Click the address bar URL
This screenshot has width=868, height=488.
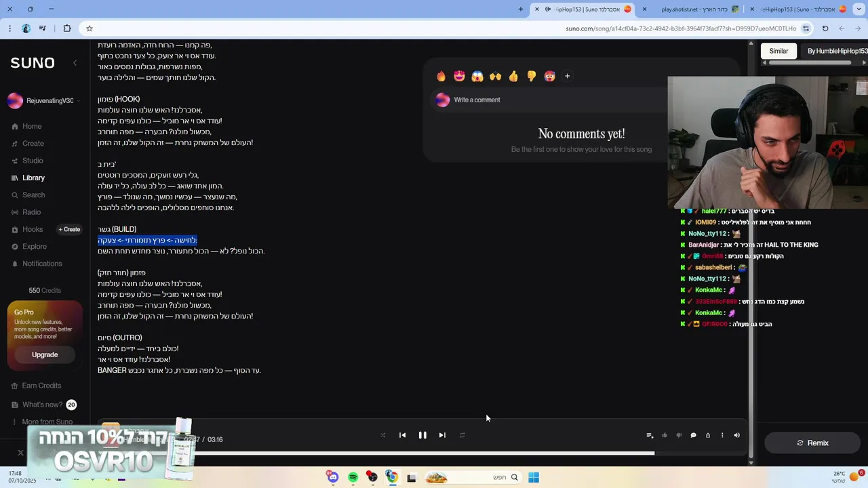(x=682, y=28)
